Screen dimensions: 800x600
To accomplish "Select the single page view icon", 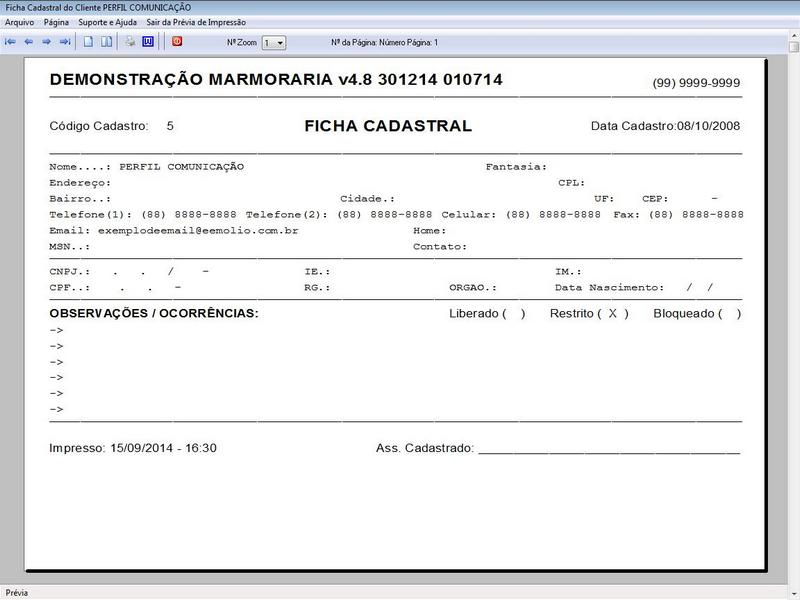I will 90,41.
